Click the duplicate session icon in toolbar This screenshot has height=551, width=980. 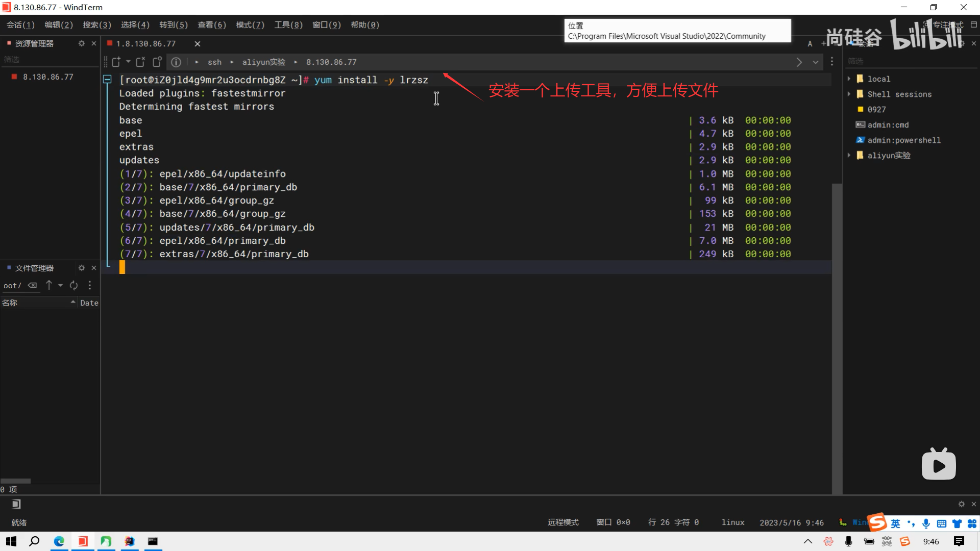click(x=157, y=62)
